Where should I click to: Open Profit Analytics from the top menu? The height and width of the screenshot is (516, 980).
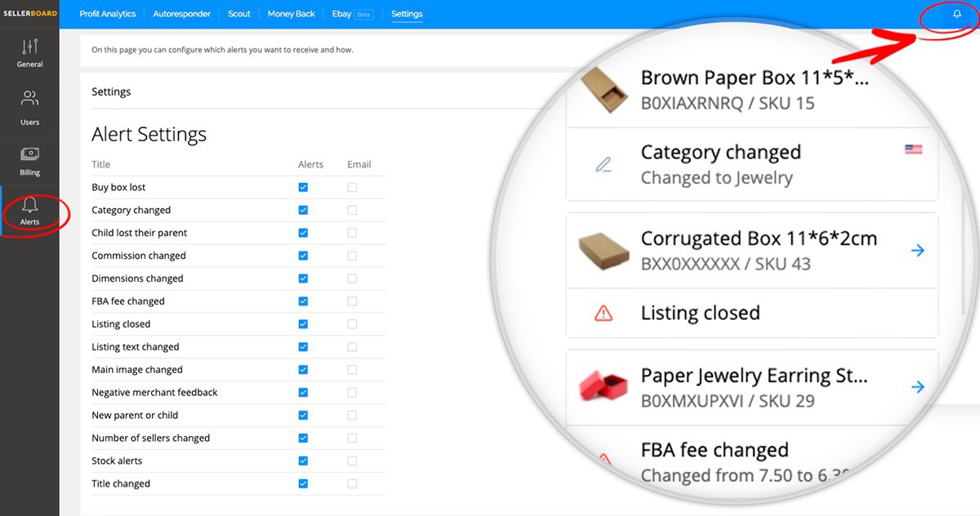coord(107,14)
